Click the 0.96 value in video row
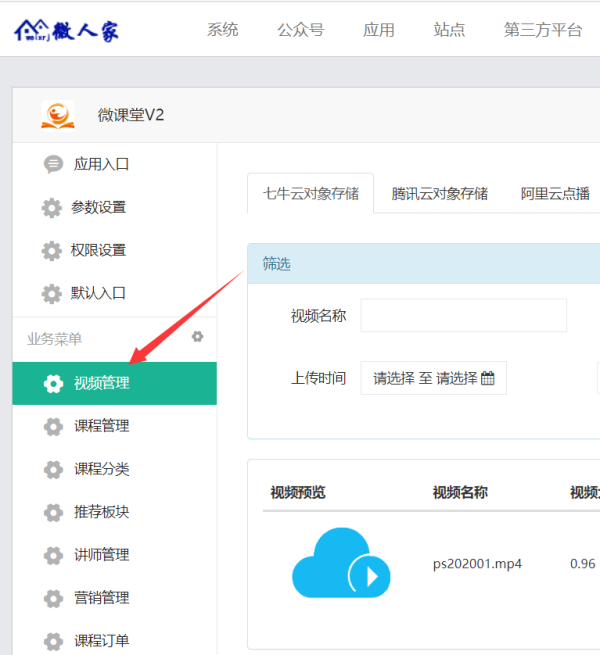Screen dimensions: 600x655 tap(582, 564)
